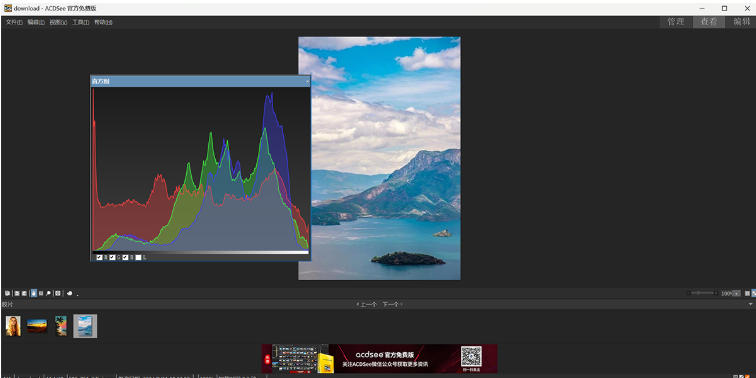Uncheck the red channel checkbox in histogram
The height and width of the screenshot is (378, 756).
pos(99,257)
